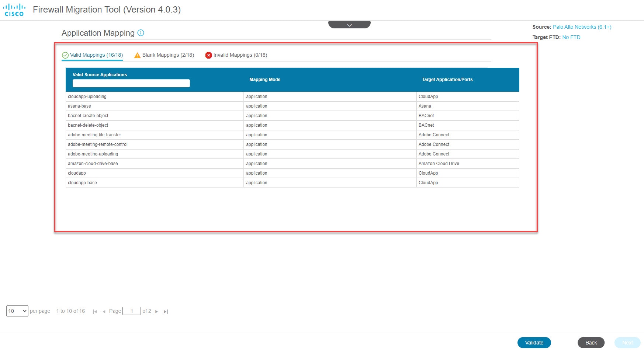Select the cloudapp-base source application

tap(82, 183)
